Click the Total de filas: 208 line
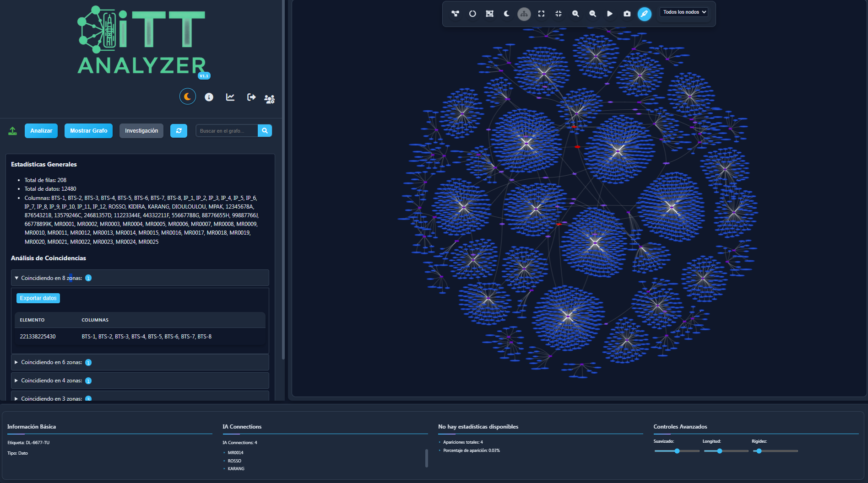The width and height of the screenshot is (868, 483). pos(45,180)
